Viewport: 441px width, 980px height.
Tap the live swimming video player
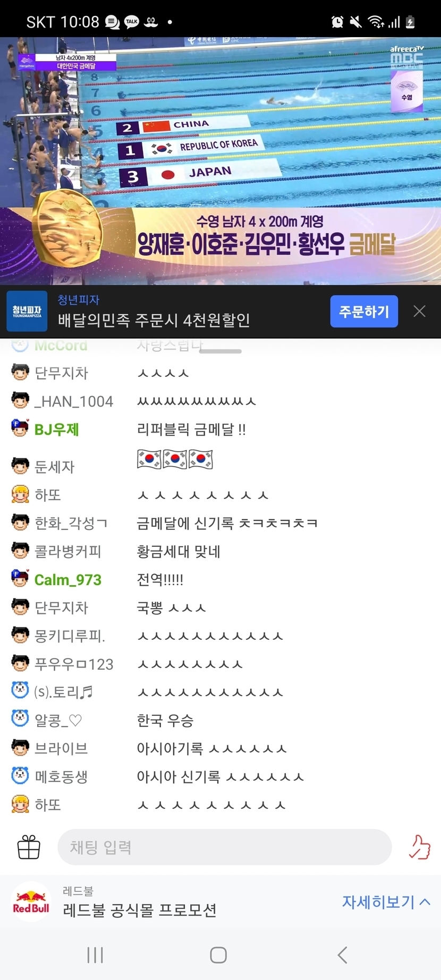coord(220,160)
